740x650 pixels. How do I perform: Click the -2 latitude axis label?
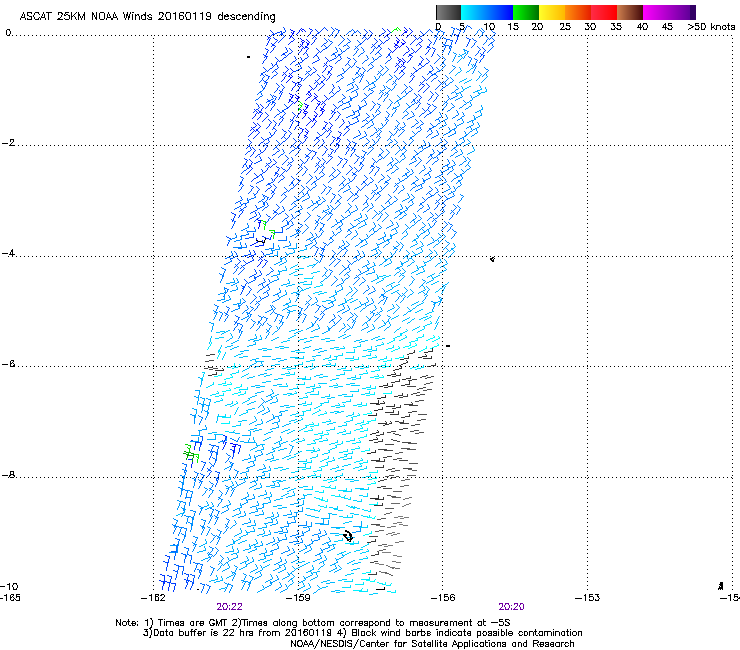pos(8,143)
